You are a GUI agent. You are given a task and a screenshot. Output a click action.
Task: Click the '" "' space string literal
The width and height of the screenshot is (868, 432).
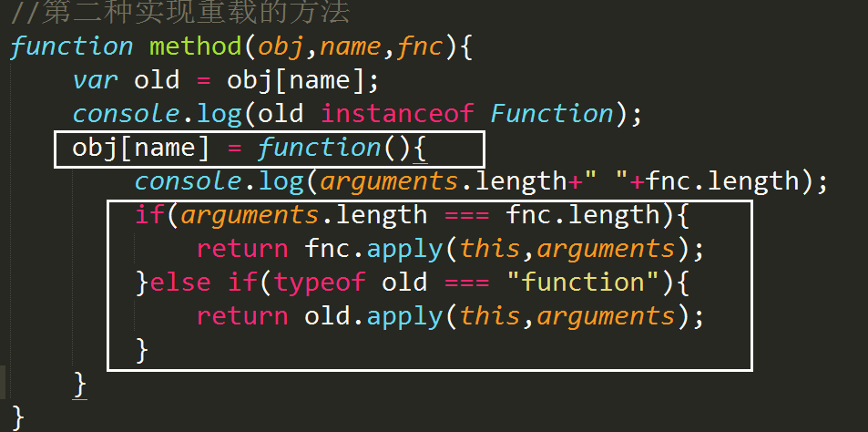coord(607,177)
